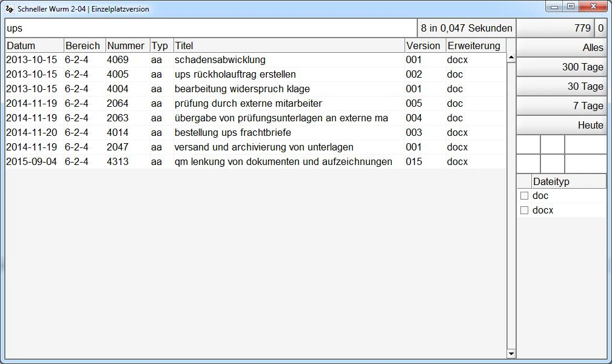Sort by the Nummer column header

coord(127,45)
